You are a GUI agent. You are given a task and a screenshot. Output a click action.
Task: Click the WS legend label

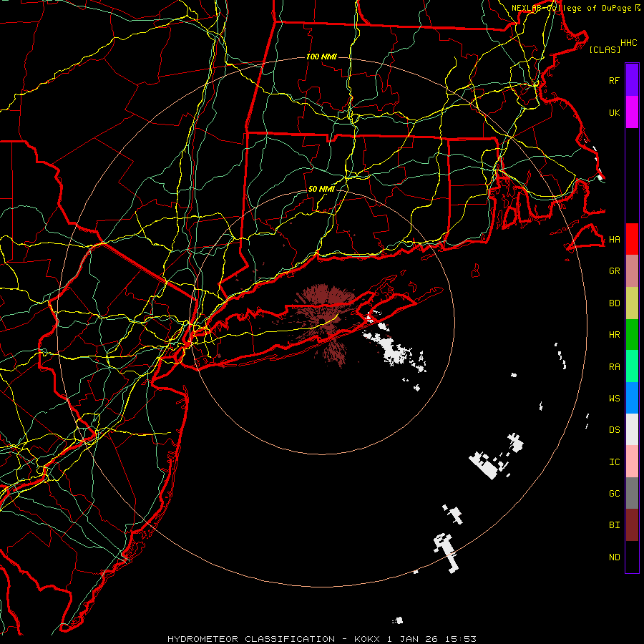[614, 398]
